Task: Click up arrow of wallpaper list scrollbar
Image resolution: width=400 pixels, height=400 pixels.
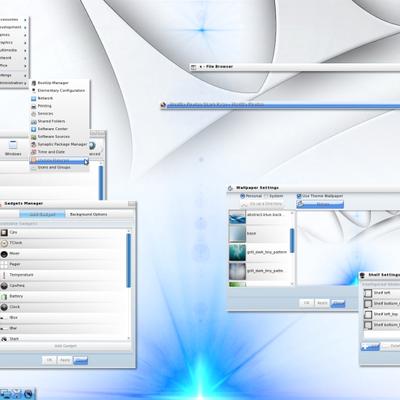Action: pos(292,213)
